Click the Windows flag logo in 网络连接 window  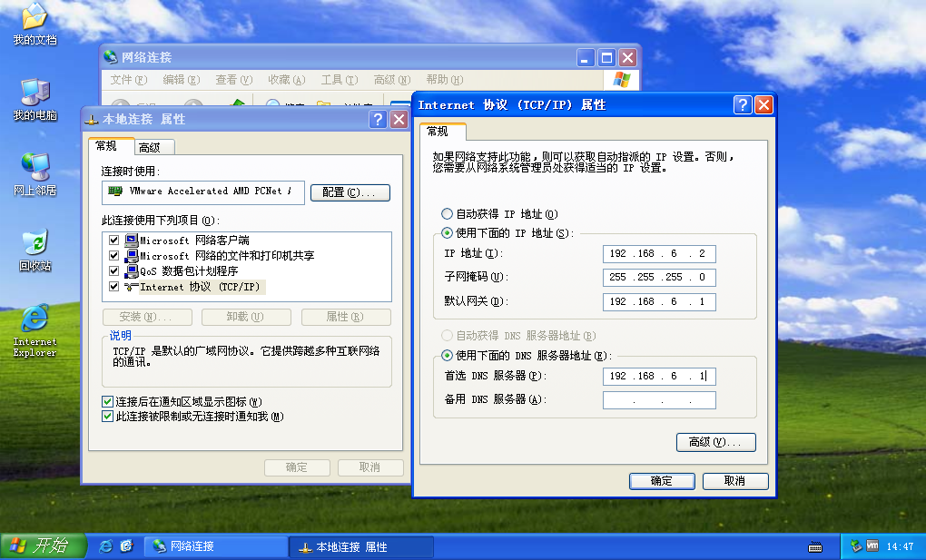tap(621, 80)
